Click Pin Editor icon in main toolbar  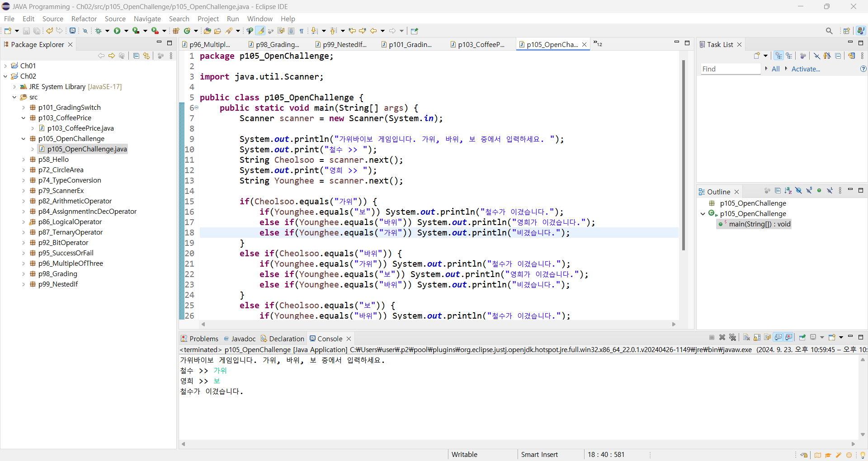415,31
